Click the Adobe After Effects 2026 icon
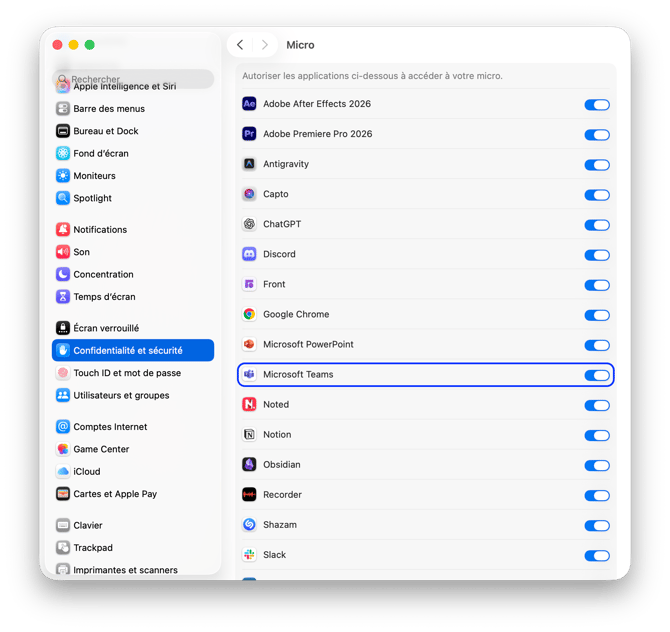This screenshot has height=632, width=670. (x=250, y=104)
